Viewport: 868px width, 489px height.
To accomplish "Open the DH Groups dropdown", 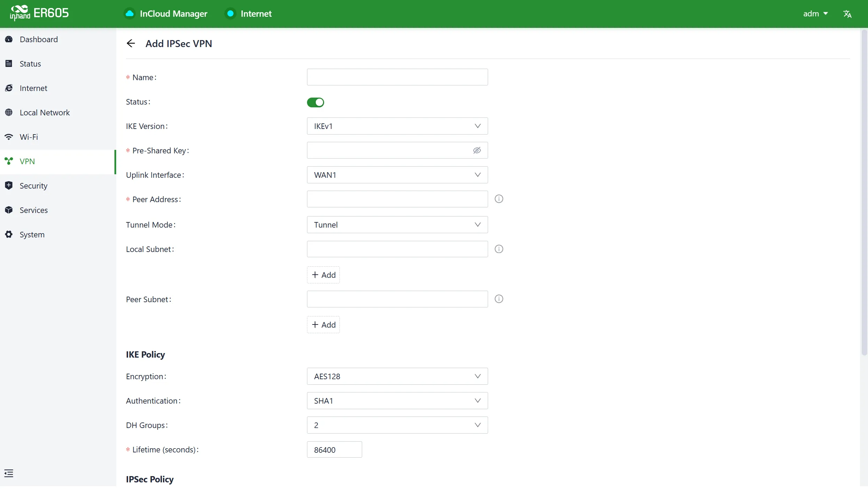I will (397, 425).
